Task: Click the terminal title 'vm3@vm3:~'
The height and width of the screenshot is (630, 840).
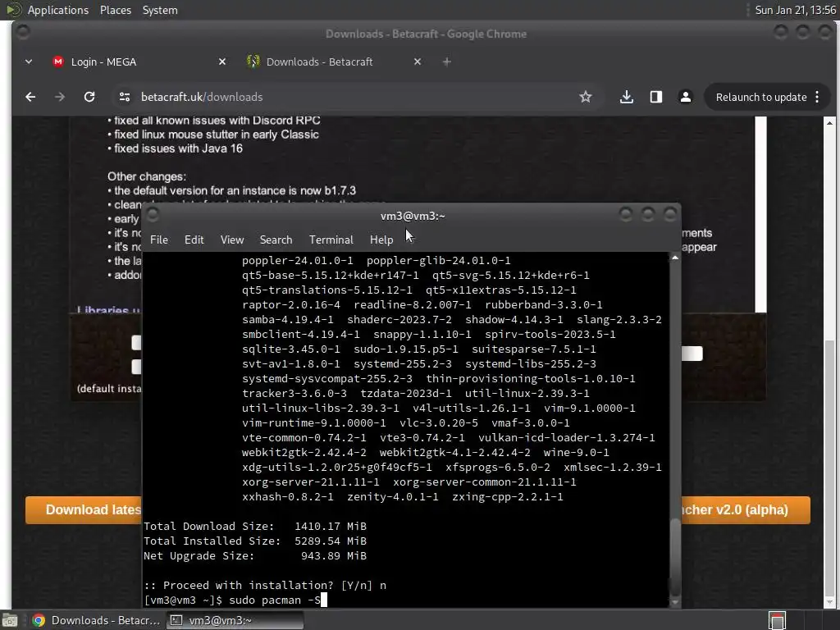Action: pyautogui.click(x=413, y=216)
